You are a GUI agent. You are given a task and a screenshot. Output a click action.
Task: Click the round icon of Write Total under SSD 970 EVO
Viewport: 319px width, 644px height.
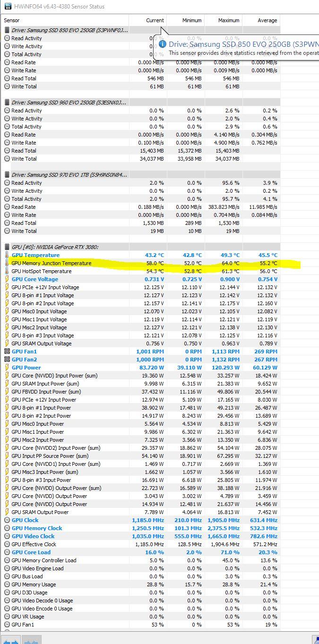pyautogui.click(x=7, y=231)
